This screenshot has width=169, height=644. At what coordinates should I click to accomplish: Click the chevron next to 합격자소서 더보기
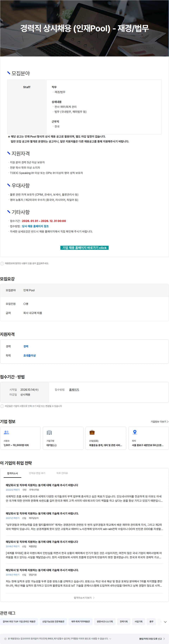(x=94, y=598)
